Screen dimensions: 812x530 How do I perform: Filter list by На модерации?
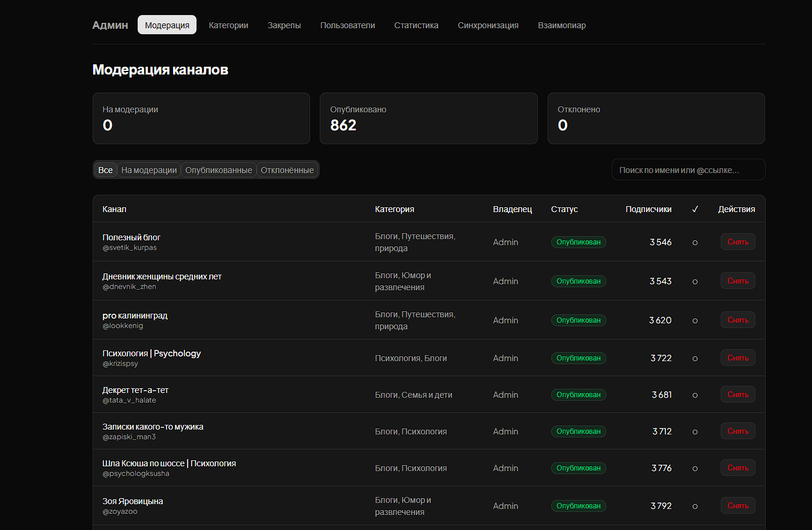tap(149, 170)
